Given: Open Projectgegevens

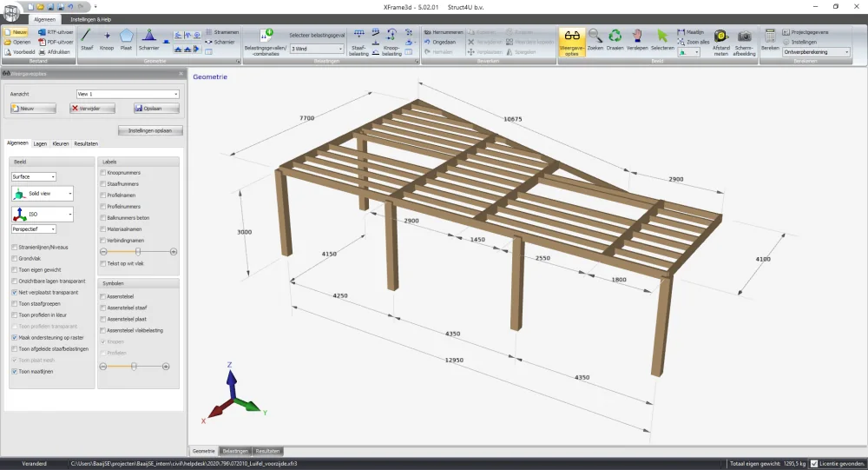Looking at the screenshot, I should click(806, 32).
